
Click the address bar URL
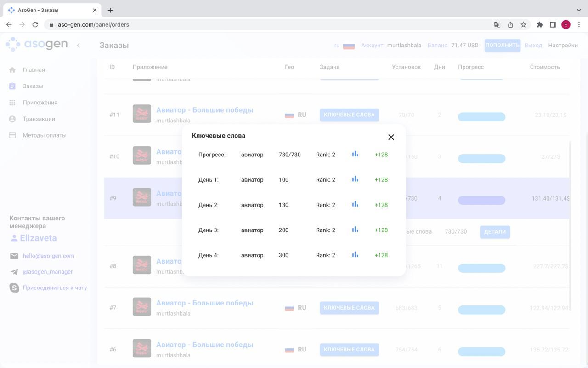point(93,24)
